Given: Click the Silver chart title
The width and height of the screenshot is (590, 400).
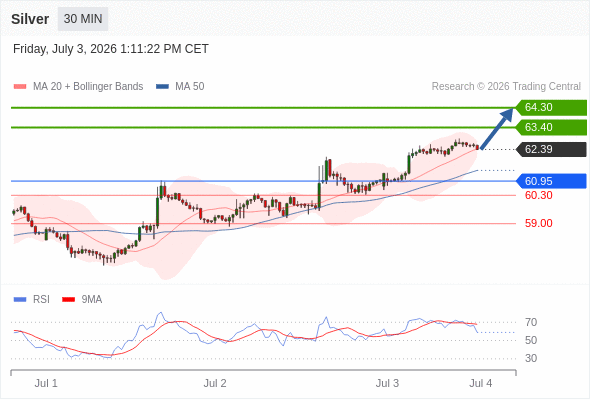Looking at the screenshot, I should pyautogui.click(x=30, y=19).
